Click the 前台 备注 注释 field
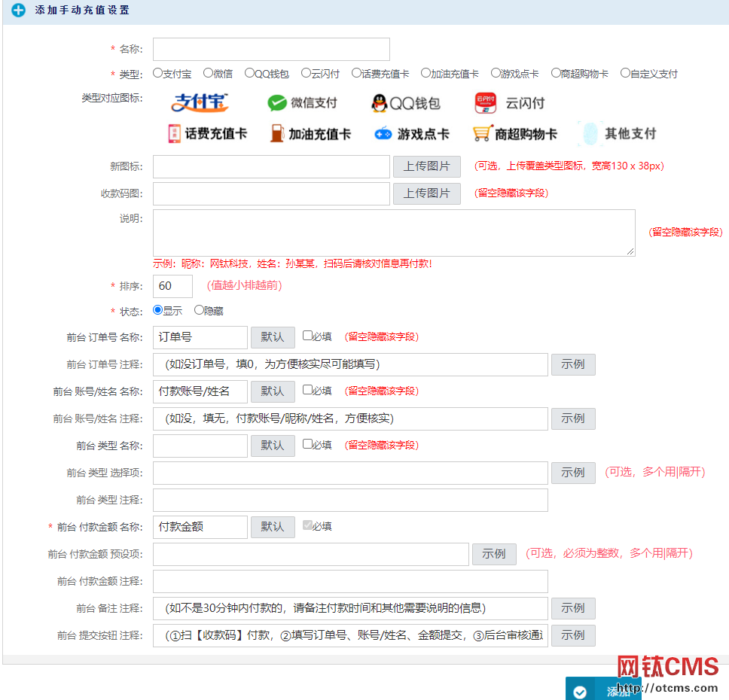Image resolution: width=729 pixels, height=700 pixels. tap(350, 608)
